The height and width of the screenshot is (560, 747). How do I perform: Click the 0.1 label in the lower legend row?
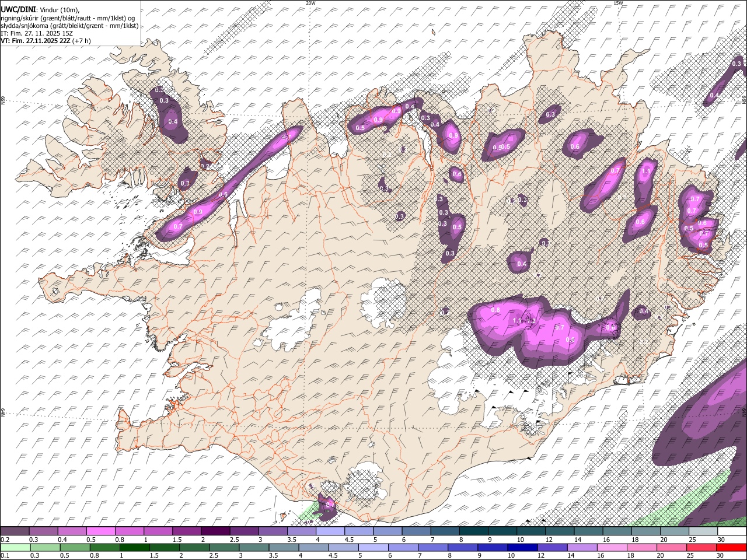tap(5, 555)
